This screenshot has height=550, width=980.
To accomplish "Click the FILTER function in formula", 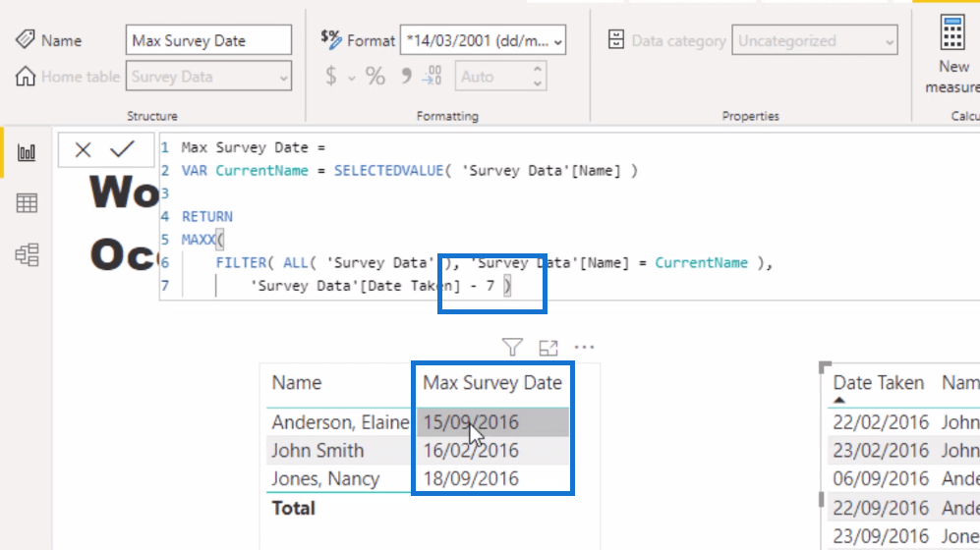I will [x=241, y=263].
